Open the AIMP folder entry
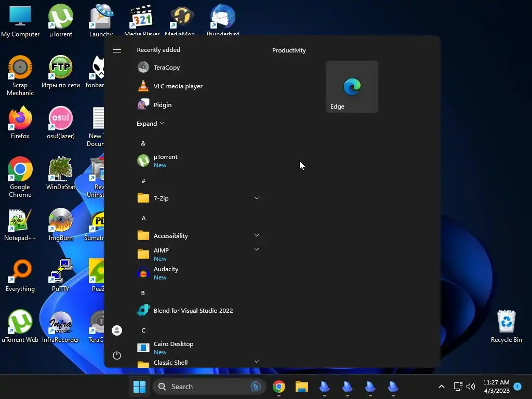Image resolution: width=532 pixels, height=399 pixels. point(198,254)
